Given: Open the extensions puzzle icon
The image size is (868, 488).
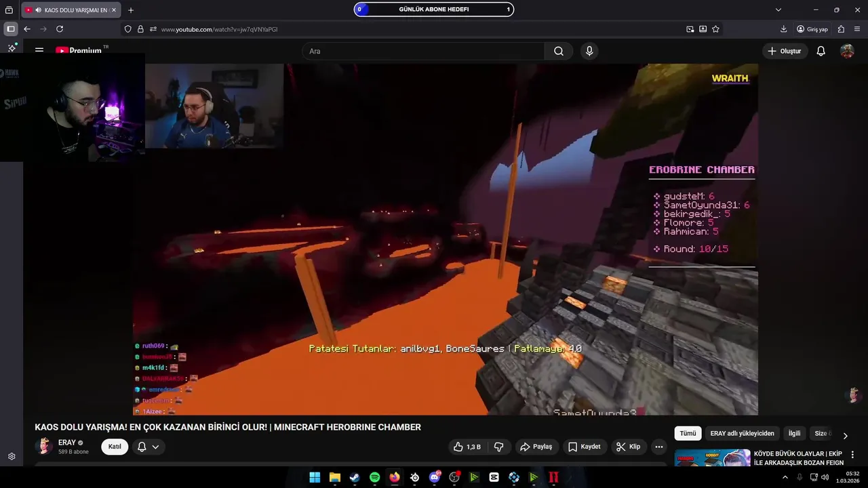Looking at the screenshot, I should (841, 29).
